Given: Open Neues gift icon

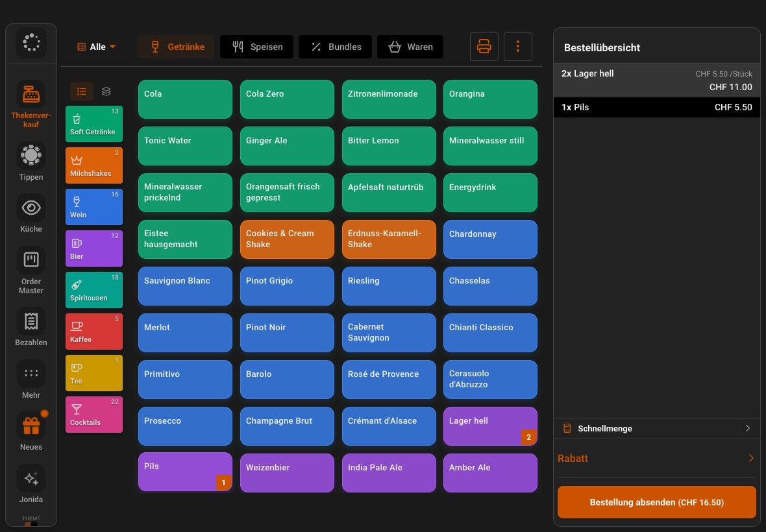Looking at the screenshot, I should [31, 426].
